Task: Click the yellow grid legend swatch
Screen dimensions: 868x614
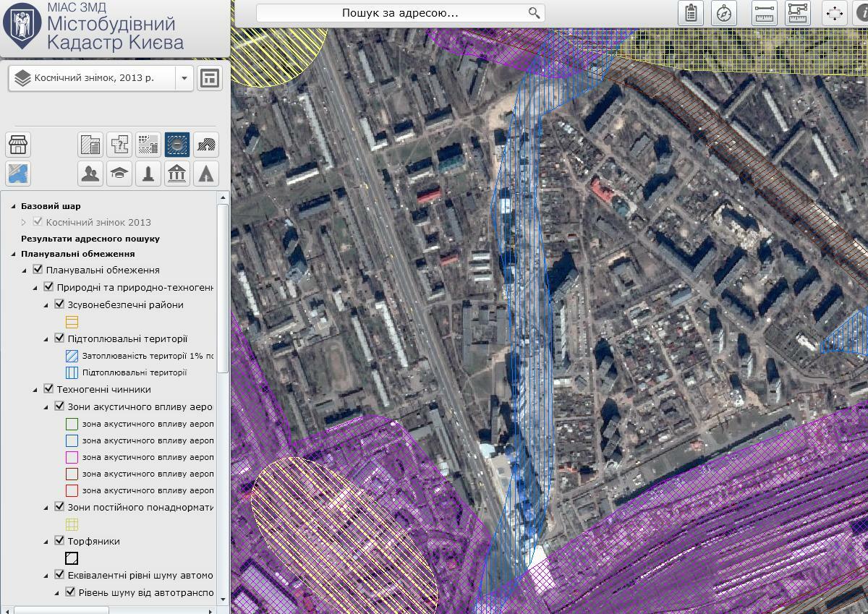Action: point(72,524)
